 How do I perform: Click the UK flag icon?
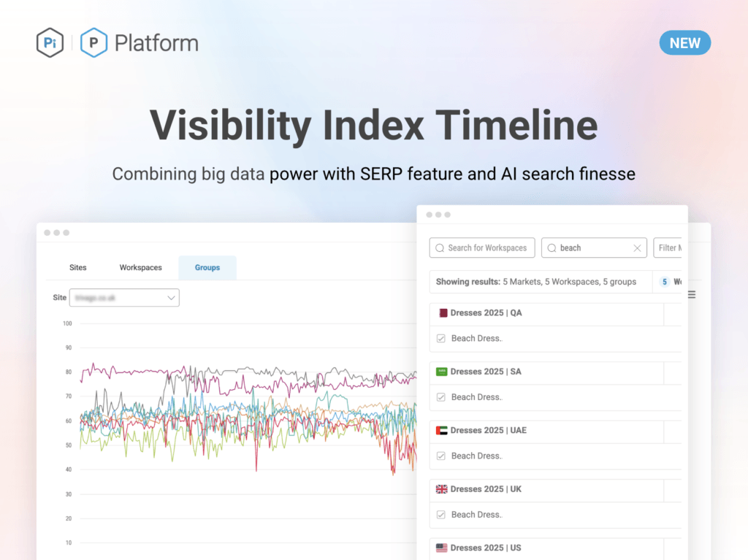(442, 489)
